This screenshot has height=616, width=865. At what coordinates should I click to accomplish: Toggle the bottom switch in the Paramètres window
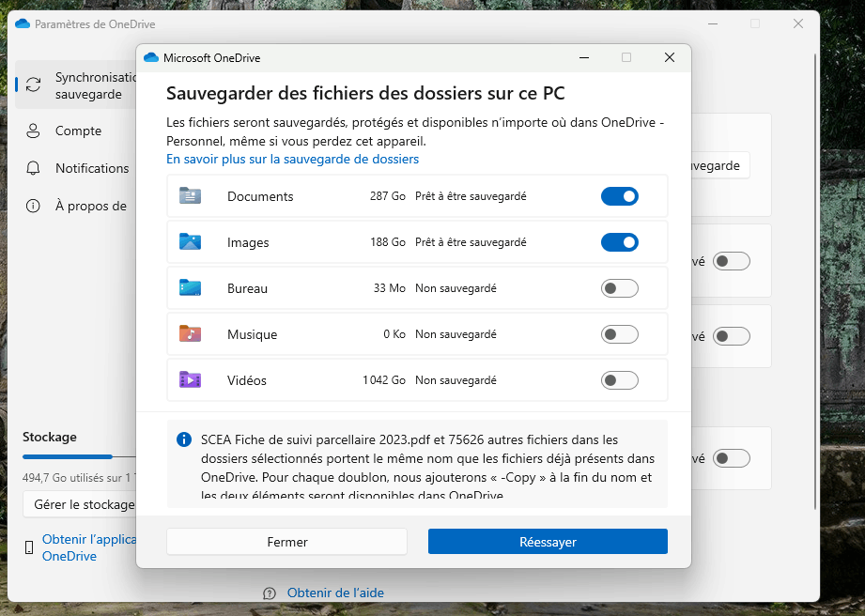(731, 458)
